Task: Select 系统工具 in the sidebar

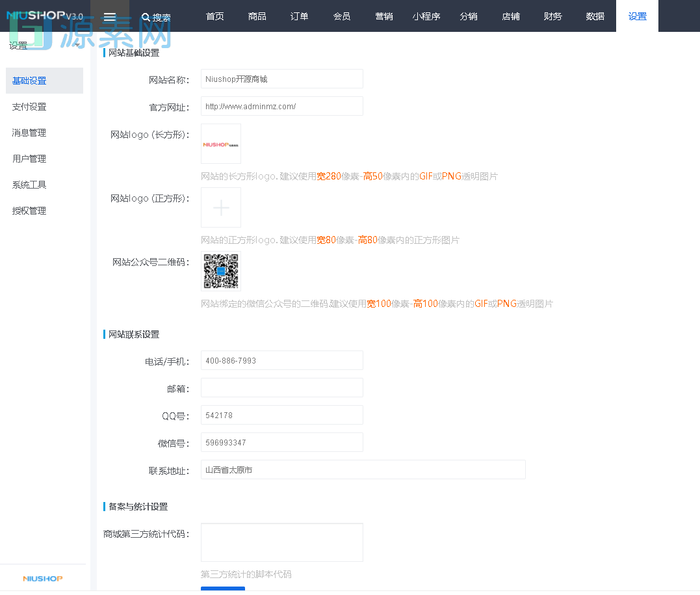Action: point(29,185)
